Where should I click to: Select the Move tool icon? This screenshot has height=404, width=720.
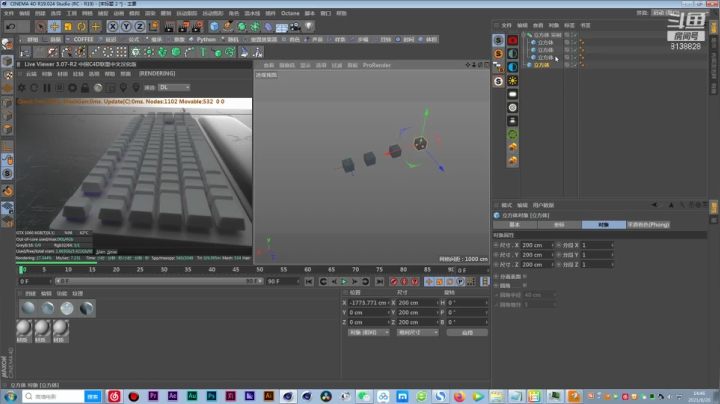(54, 27)
